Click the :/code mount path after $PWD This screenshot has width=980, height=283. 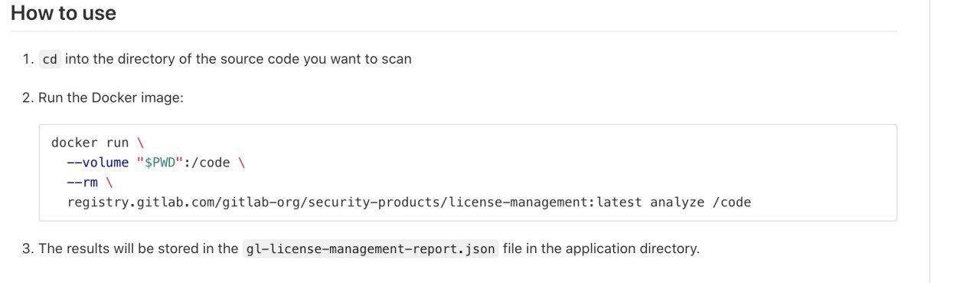click(x=209, y=163)
